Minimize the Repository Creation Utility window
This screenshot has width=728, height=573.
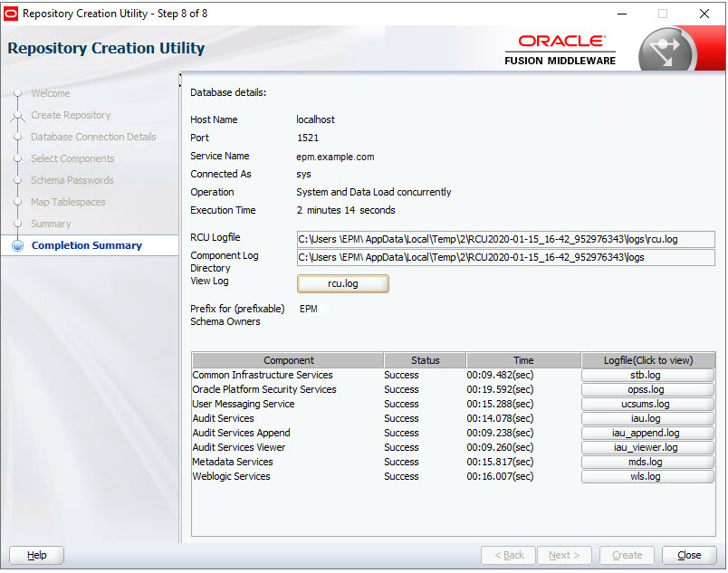click(x=622, y=14)
